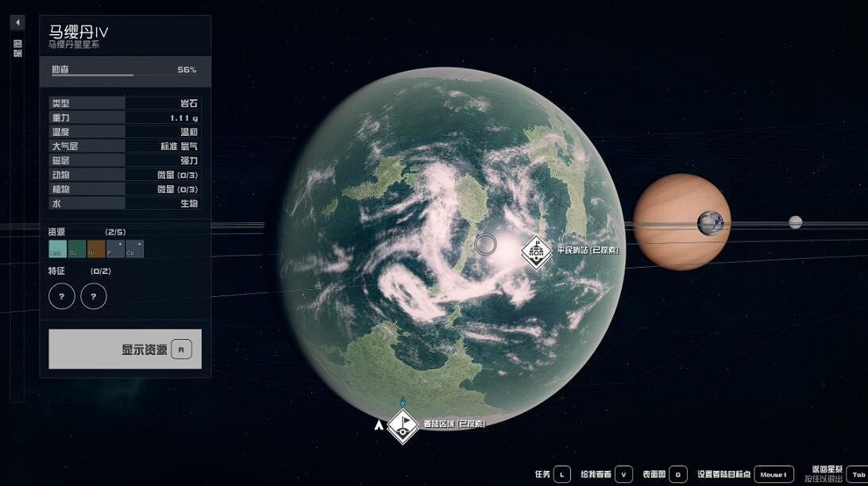
Task: Click the Ni nickel resource swatch
Action: [96, 249]
